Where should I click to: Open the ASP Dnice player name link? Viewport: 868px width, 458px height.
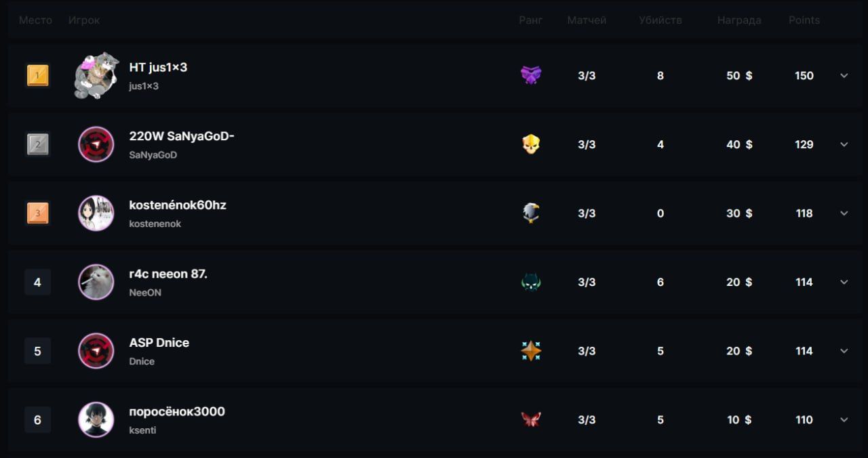coord(159,343)
